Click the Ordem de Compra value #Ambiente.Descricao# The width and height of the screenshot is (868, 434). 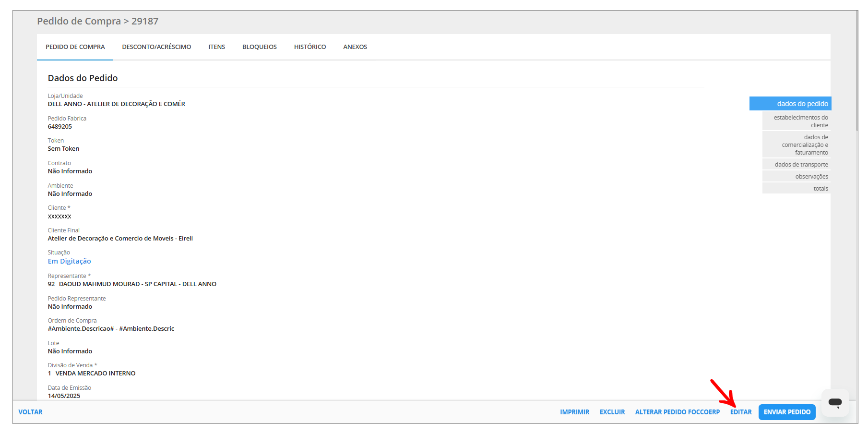[111, 329]
